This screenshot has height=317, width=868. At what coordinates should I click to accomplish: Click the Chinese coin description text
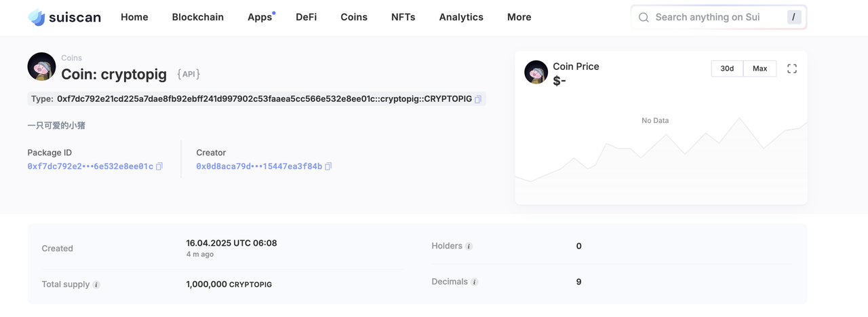point(56,126)
